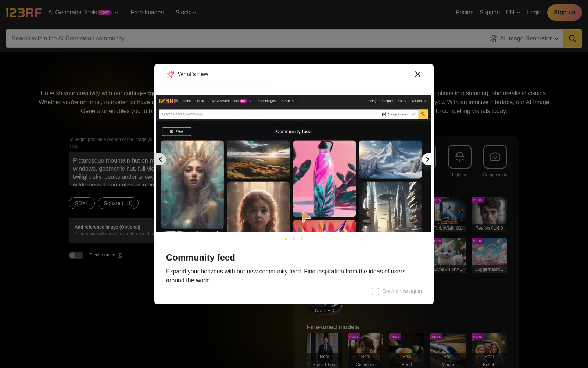Click the yellow search magnifier button
Image resolution: width=588 pixels, height=368 pixels.
573,39
